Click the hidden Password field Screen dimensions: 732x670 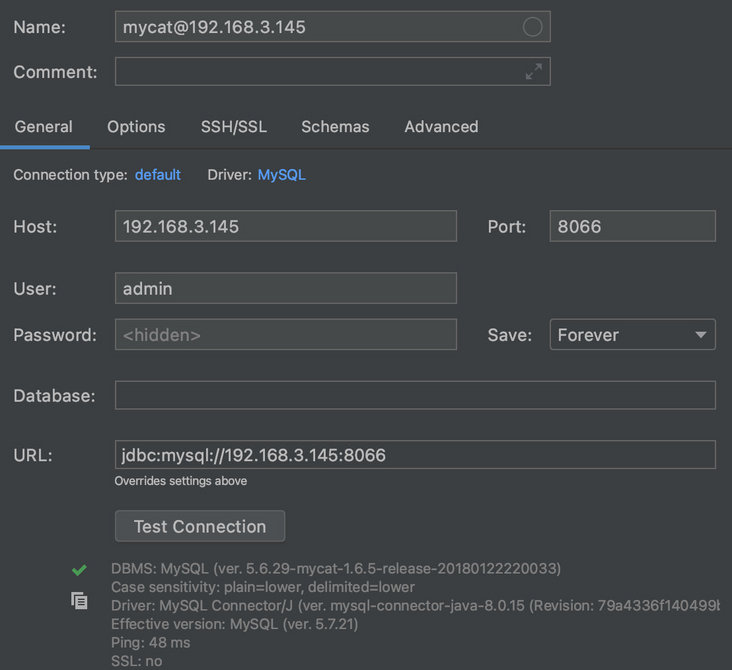tap(285, 335)
